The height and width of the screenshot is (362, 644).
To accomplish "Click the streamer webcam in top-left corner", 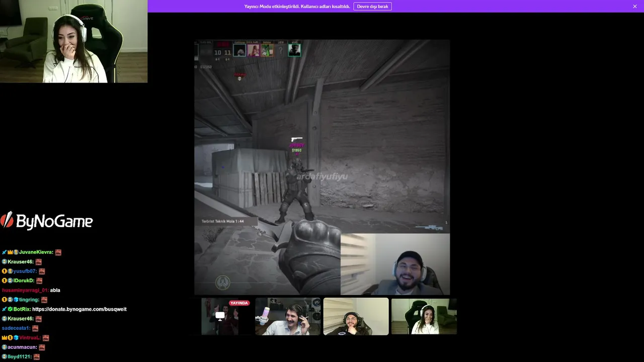I will pos(73,41).
